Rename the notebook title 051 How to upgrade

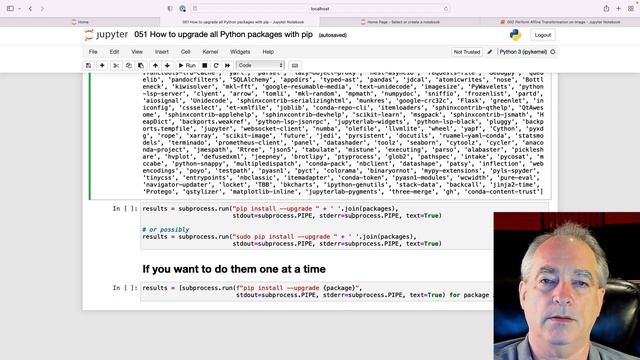pyautogui.click(x=223, y=35)
